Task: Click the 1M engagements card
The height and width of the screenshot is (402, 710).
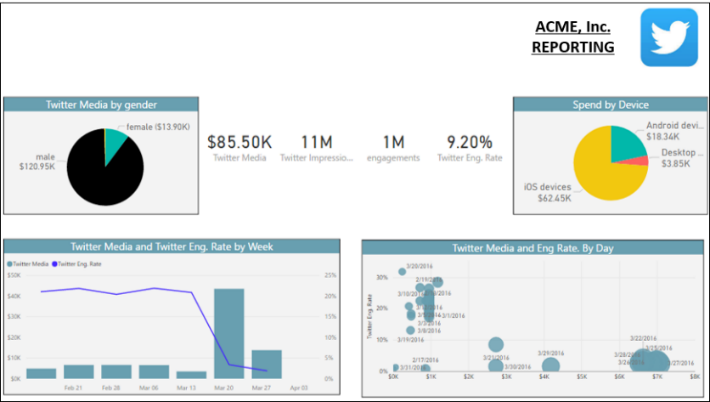Action: [x=392, y=148]
